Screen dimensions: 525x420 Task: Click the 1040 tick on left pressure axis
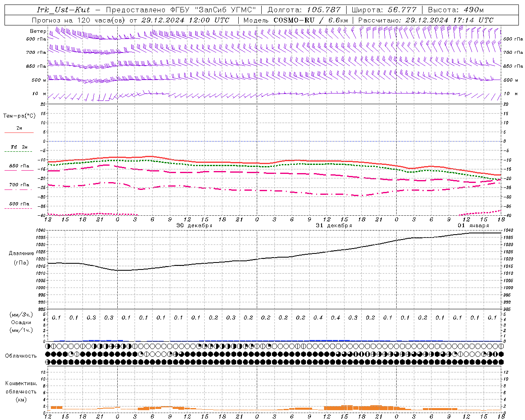[41, 231]
